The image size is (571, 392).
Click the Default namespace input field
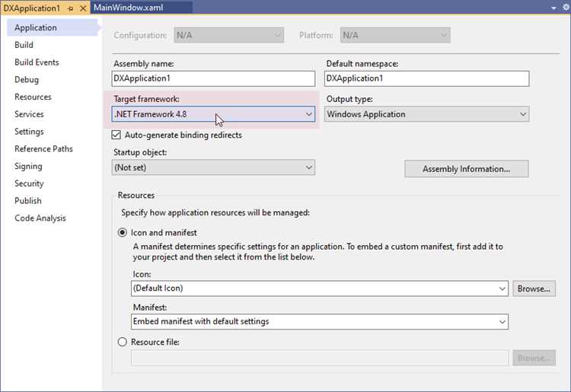tap(427, 78)
